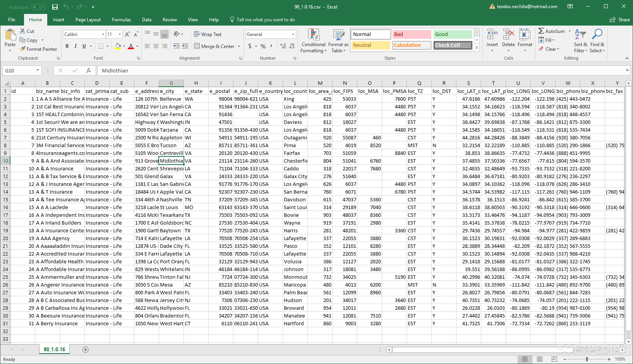Viewport: 633px width, 364px height.
Task: Click the Increase Indent icon
Action: (185, 46)
